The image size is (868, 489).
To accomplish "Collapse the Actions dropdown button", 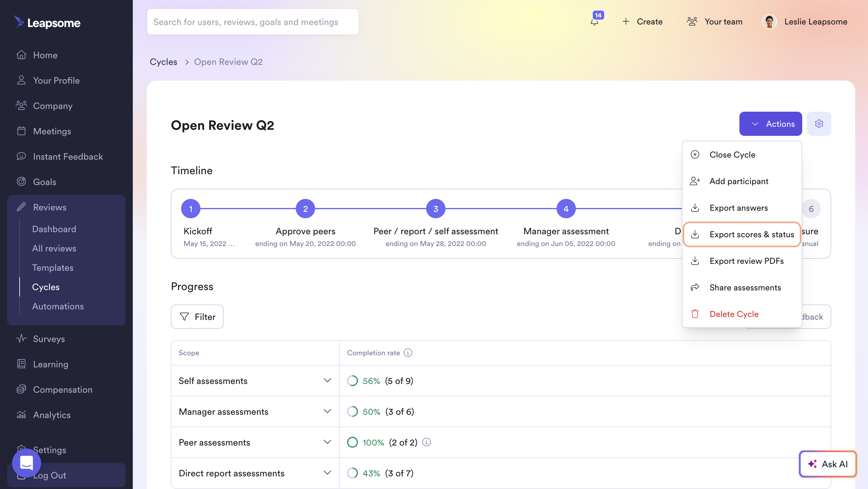I will [x=770, y=124].
